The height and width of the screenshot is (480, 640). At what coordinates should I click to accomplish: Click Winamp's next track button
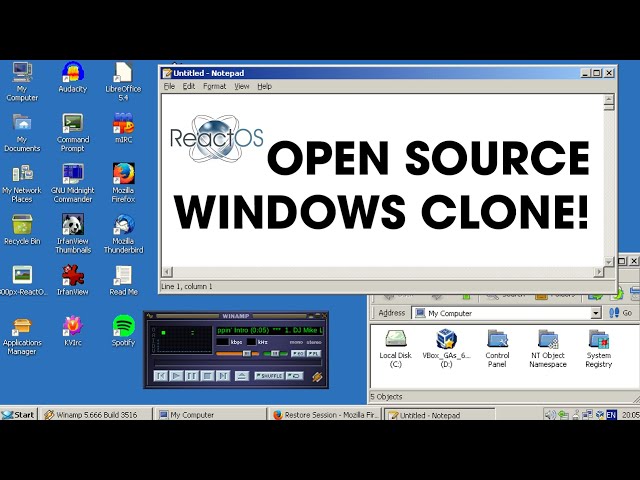pos(223,376)
